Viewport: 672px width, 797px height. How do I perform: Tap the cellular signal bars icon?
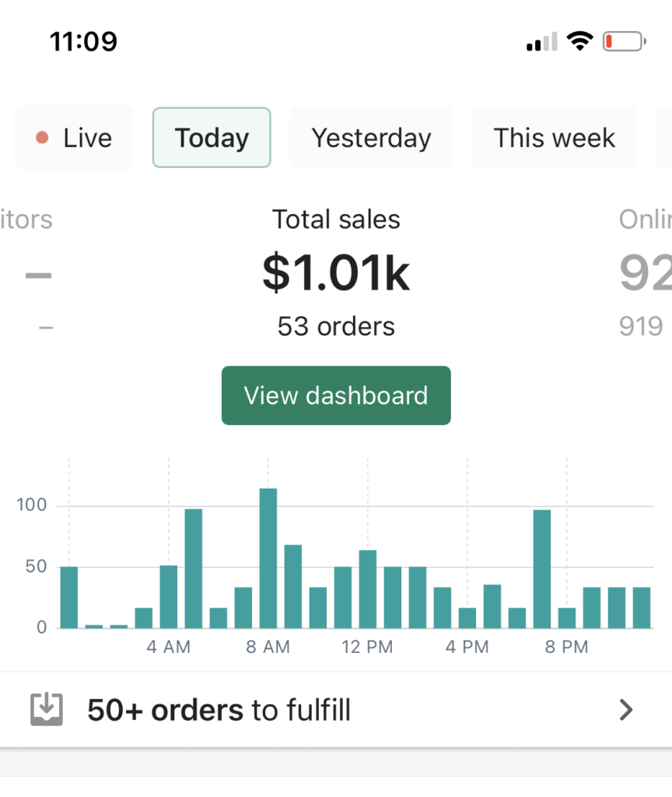pos(541,41)
